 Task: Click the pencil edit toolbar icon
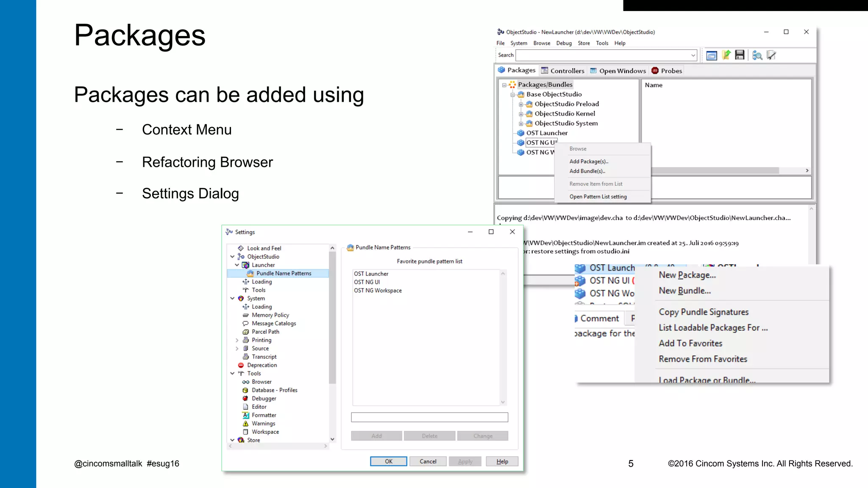[x=771, y=55]
